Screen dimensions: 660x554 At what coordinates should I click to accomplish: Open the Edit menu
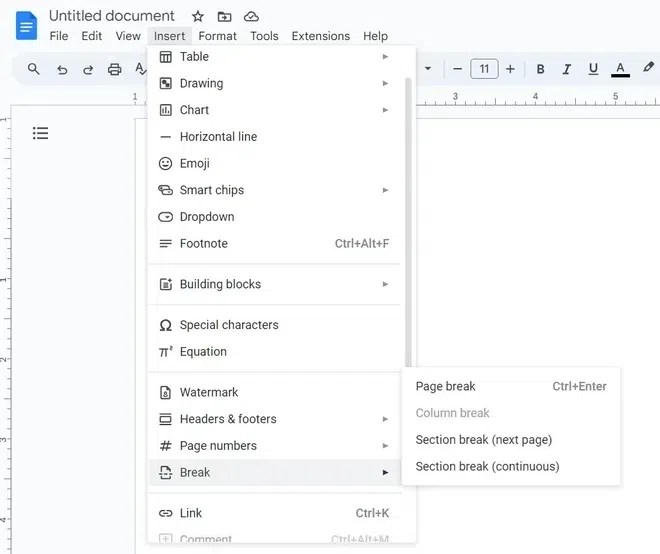[92, 36]
